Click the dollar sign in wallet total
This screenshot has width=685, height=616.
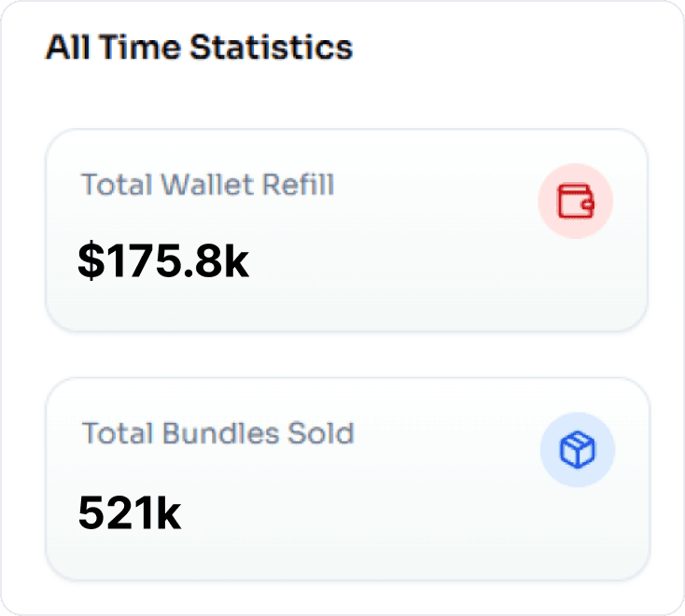[x=90, y=262]
